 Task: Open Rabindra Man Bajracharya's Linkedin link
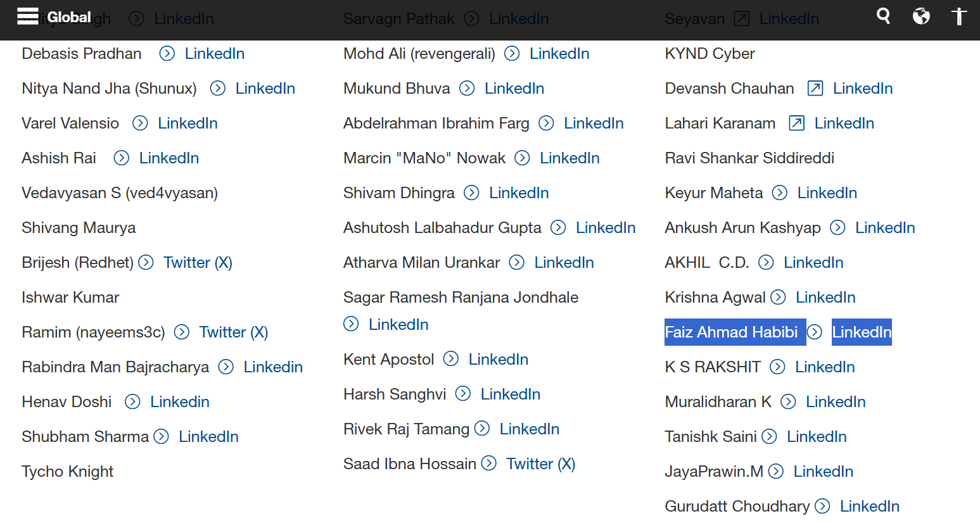point(273,367)
